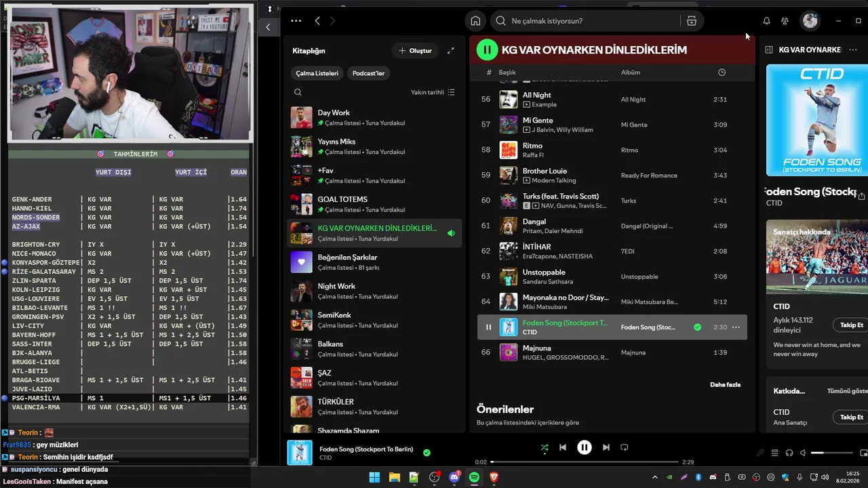This screenshot has width=868, height=488.
Task: Click Tümünü göster in credits section
Action: coord(847,391)
